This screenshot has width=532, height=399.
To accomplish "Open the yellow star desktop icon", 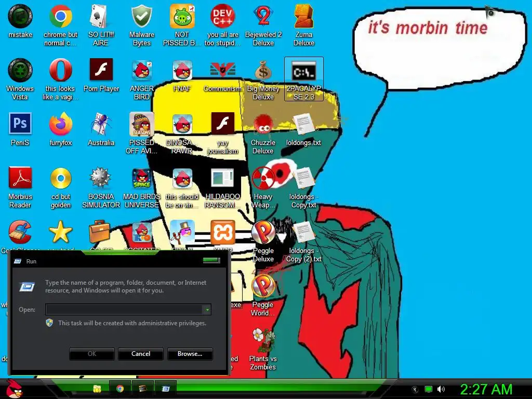I will (x=60, y=232).
